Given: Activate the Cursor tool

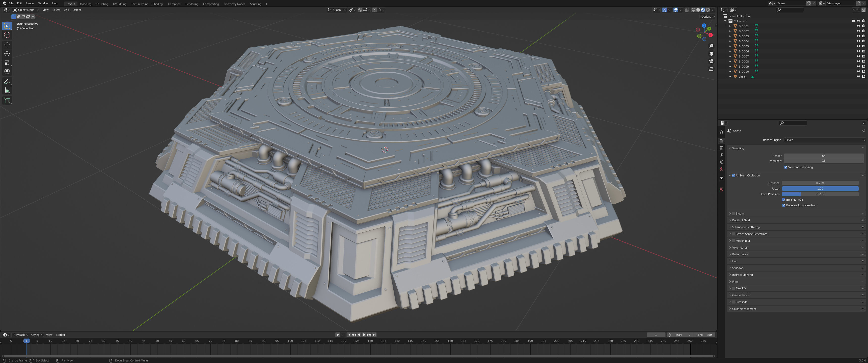Looking at the screenshot, I should (x=7, y=35).
